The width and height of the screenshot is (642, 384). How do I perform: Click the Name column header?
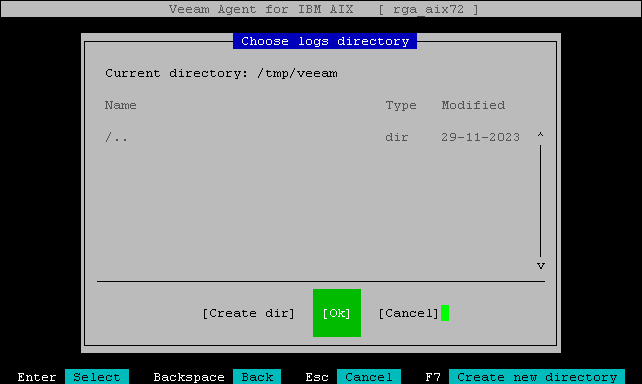coord(120,106)
